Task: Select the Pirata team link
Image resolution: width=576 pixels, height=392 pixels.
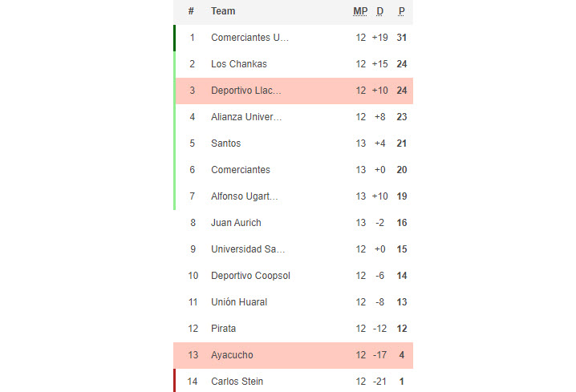Action: 224,329
